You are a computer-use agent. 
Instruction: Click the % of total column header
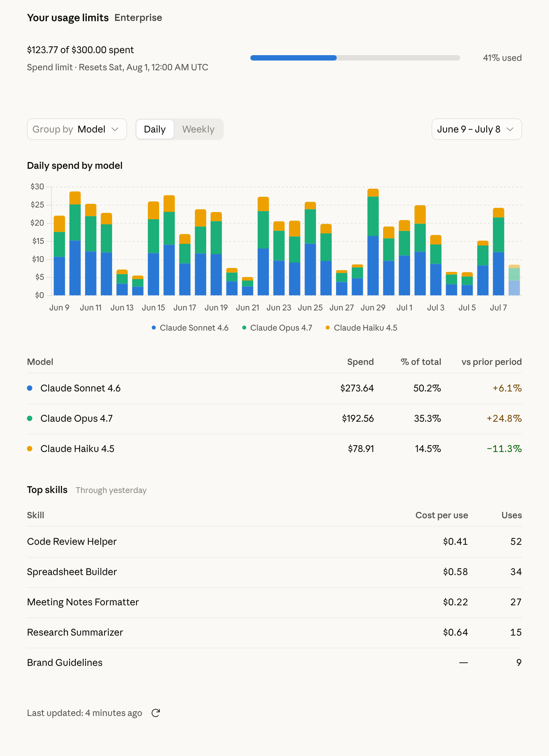(x=421, y=362)
